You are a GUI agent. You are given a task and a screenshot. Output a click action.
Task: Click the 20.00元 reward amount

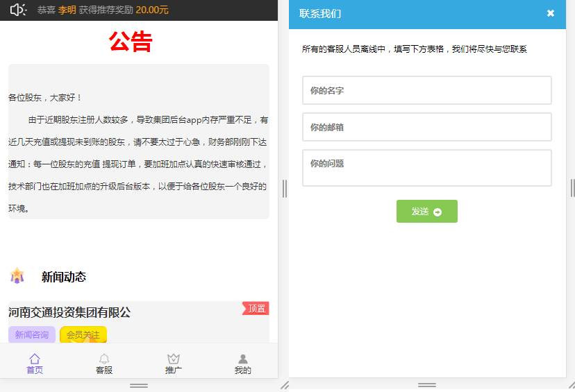(152, 10)
